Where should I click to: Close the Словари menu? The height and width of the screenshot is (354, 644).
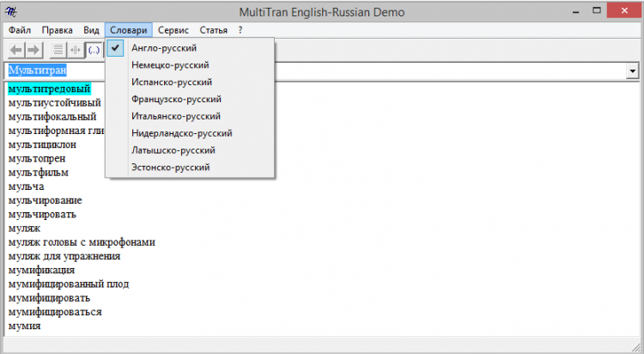129,30
